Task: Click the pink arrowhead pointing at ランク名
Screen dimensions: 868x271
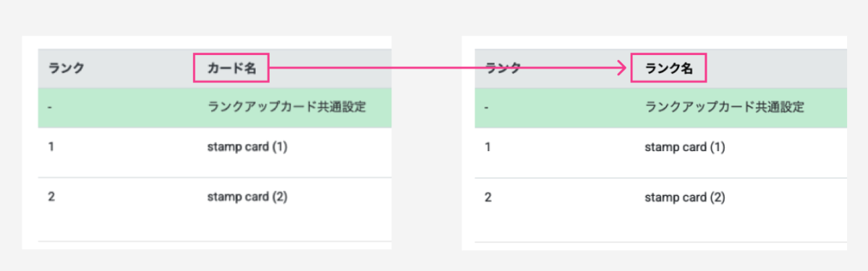Action: point(621,69)
